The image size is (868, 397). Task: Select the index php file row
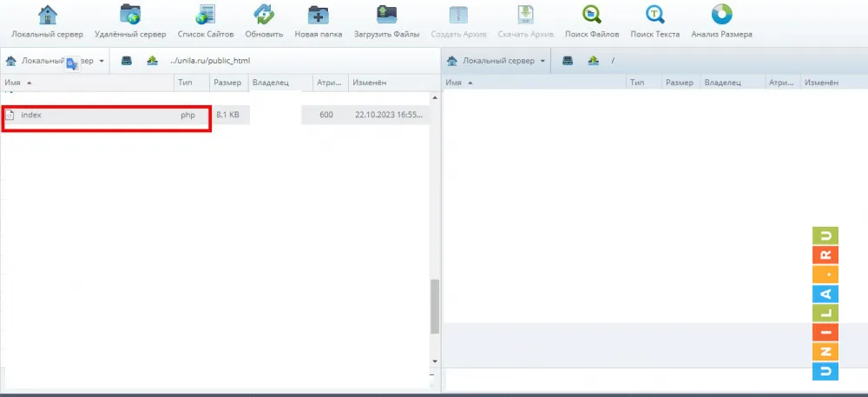(x=104, y=115)
